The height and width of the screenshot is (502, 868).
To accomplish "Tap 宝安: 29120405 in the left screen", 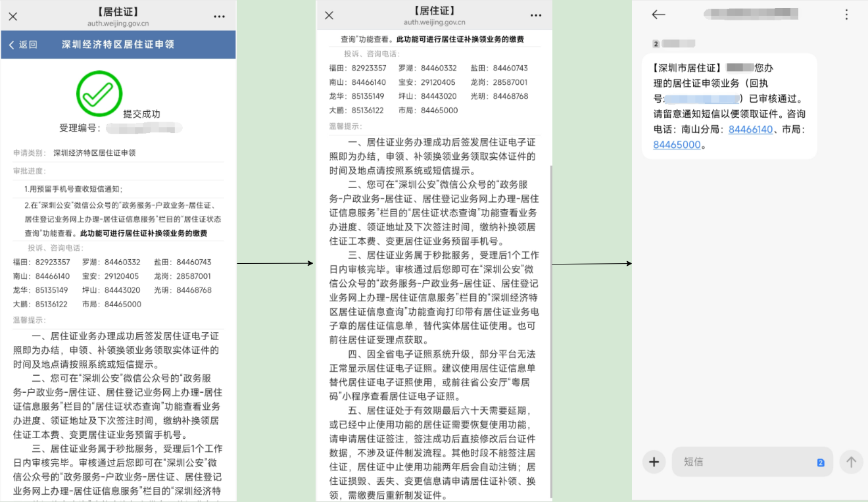I will point(110,276).
